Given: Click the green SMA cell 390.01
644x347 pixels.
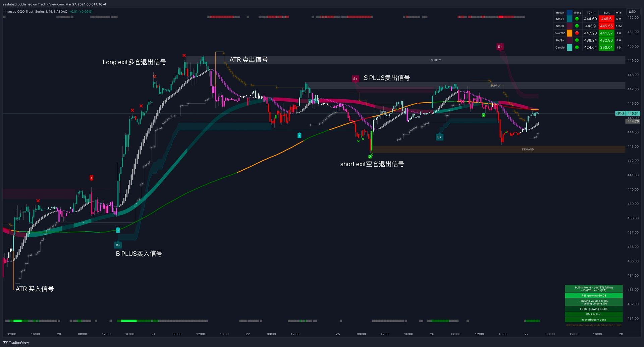Looking at the screenshot, I should click(x=606, y=47).
